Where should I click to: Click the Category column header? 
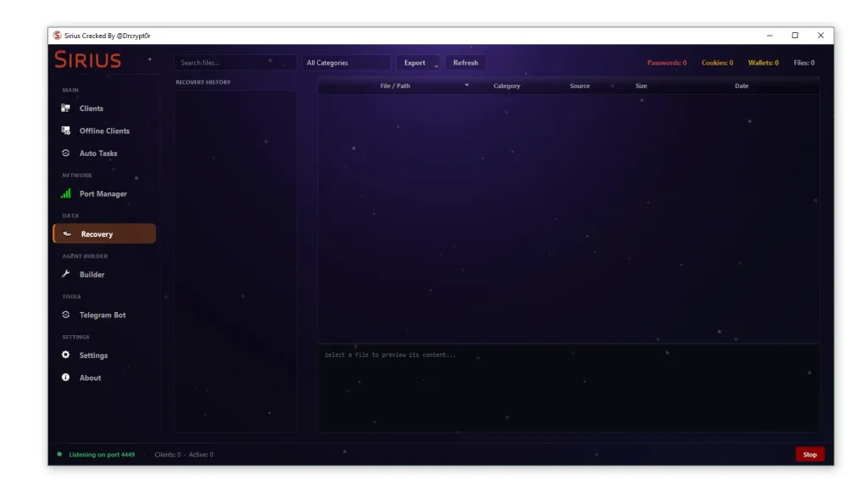507,86
